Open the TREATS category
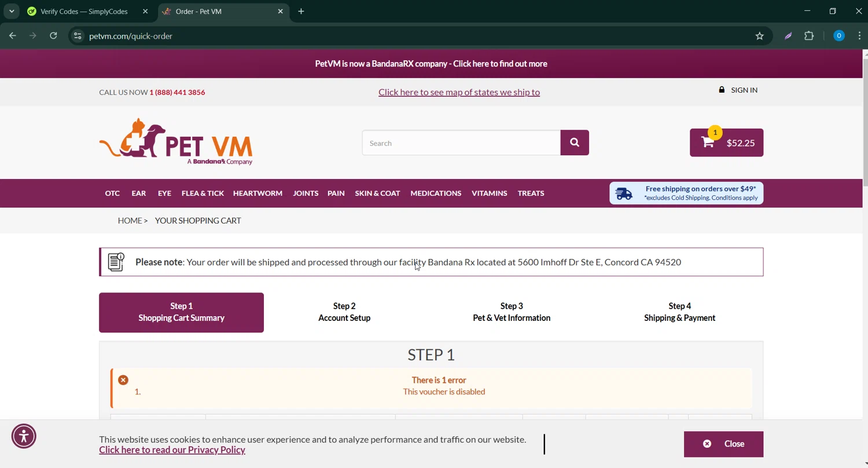This screenshot has width=868, height=468. click(531, 193)
